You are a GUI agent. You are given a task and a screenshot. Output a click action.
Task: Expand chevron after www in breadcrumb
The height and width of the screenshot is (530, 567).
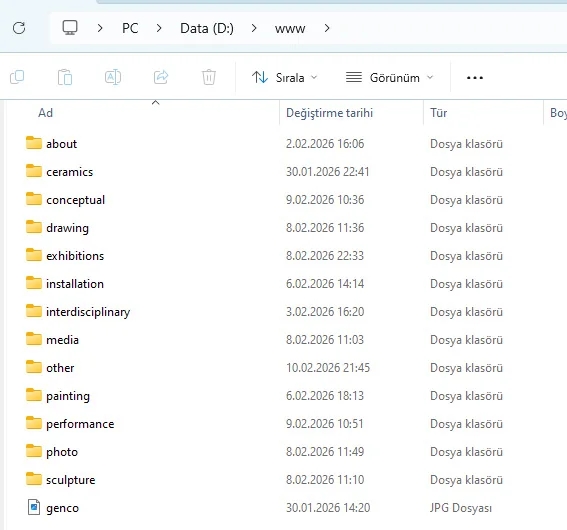click(x=327, y=28)
